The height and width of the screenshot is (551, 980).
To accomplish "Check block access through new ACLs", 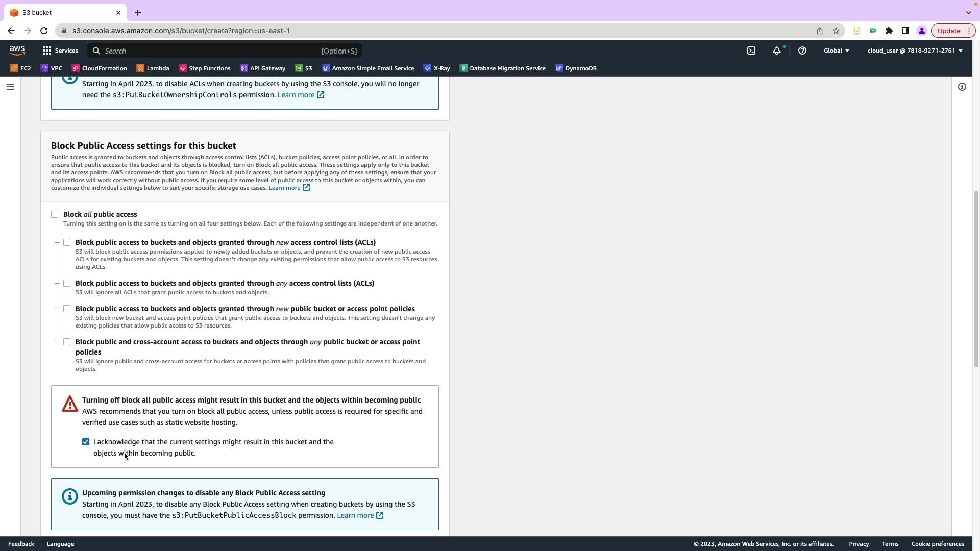I will [x=67, y=242].
